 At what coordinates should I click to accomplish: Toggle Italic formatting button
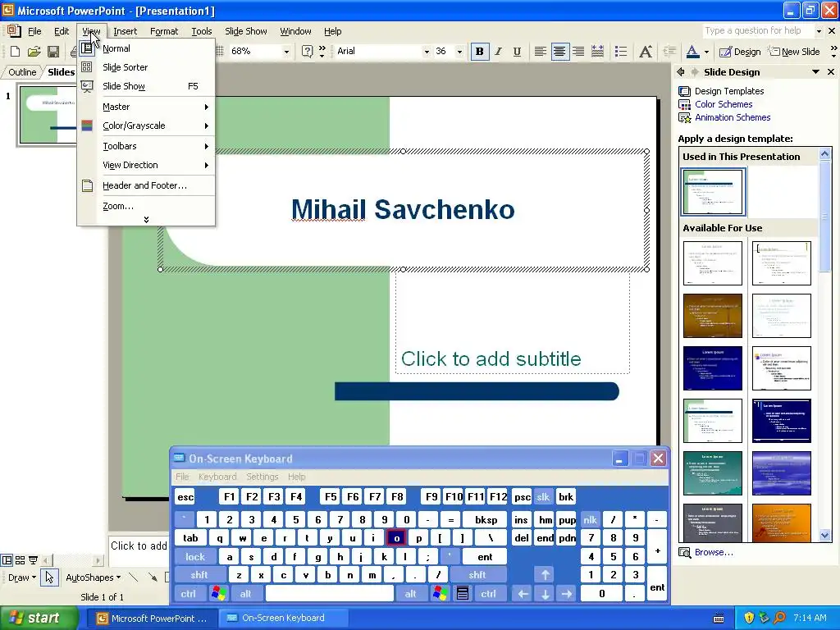click(x=498, y=52)
